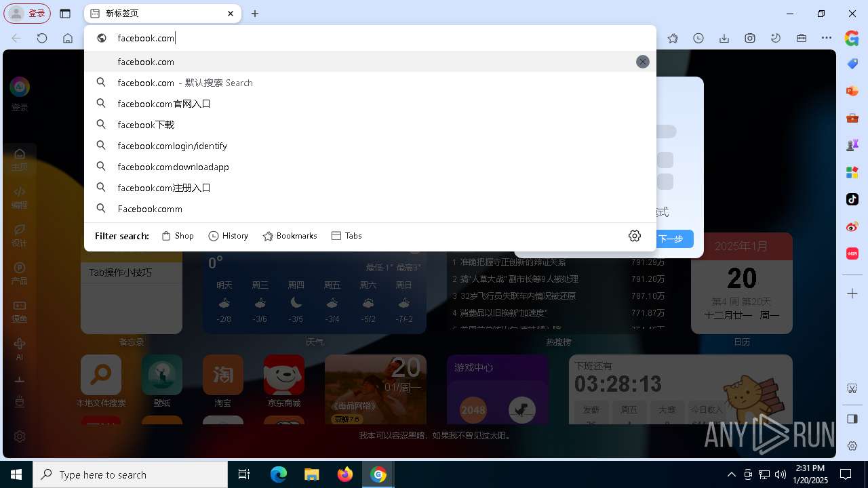Filter search by Tabs
Screen dimensions: 868x488
347,236
